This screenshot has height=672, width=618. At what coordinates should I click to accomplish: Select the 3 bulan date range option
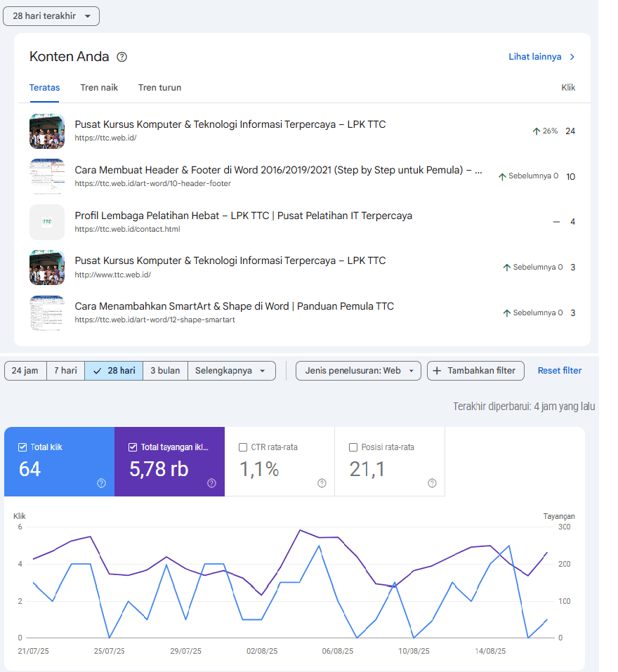pyautogui.click(x=165, y=371)
